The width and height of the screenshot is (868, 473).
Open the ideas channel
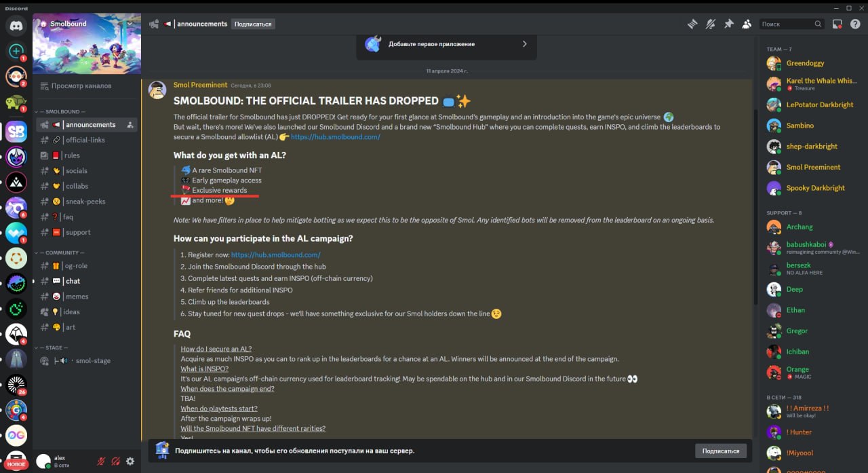point(87,312)
